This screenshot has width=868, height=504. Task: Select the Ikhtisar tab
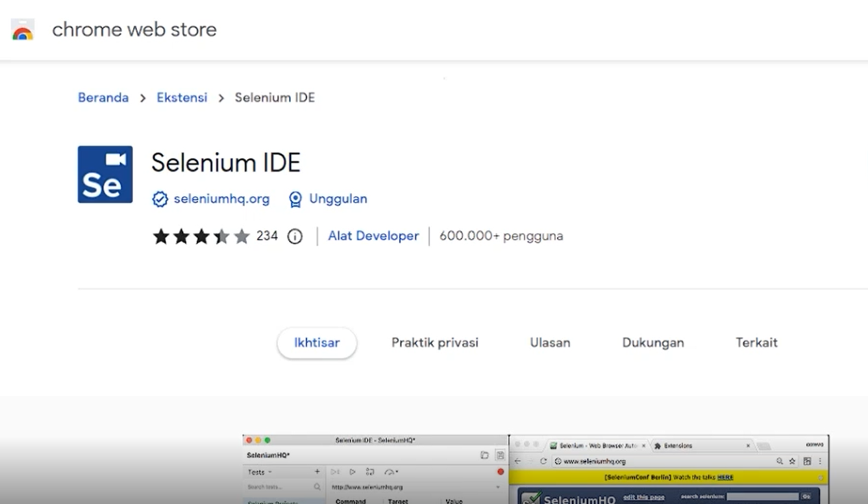(x=317, y=343)
